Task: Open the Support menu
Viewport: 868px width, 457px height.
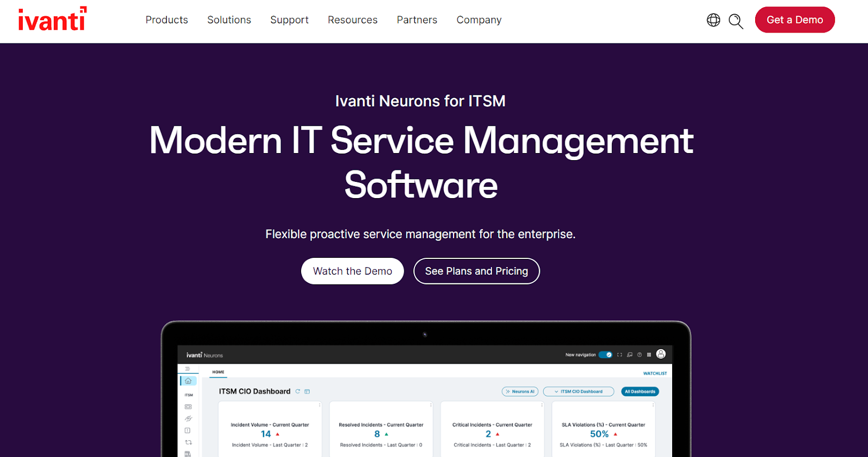Action: 289,20
